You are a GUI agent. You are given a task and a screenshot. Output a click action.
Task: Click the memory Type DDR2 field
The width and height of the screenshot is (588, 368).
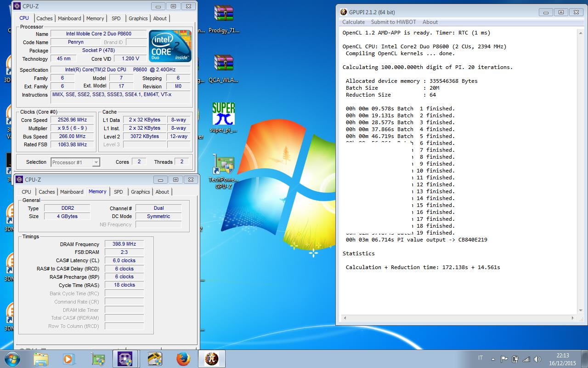point(68,208)
